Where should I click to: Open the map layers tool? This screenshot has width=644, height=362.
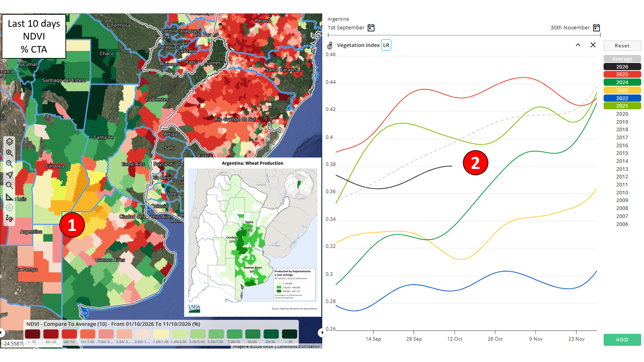point(9,142)
